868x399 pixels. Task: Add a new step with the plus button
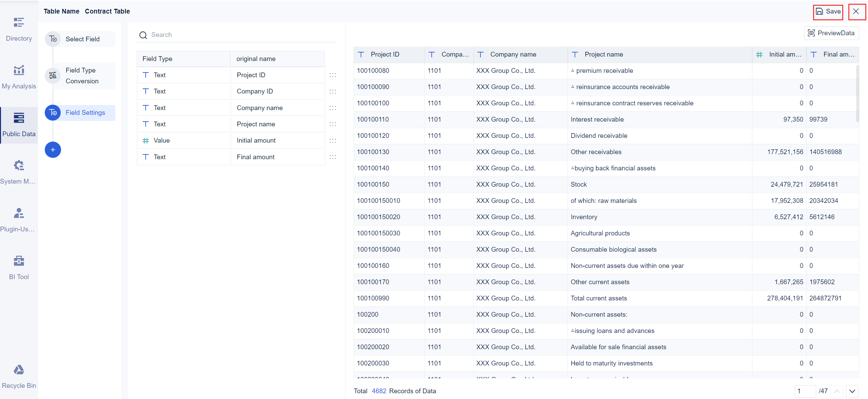[x=53, y=149]
